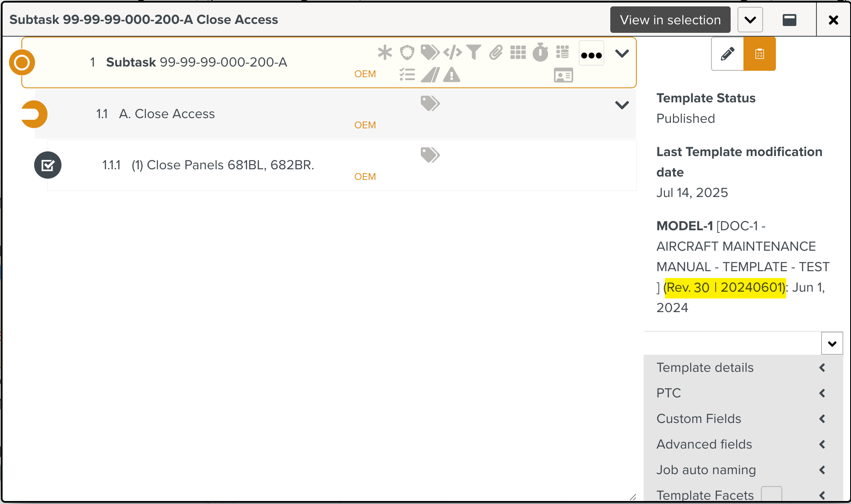This screenshot has width=851, height=504.
Task: Open the attachments paperclip icon on Subtask row
Action: click(495, 52)
